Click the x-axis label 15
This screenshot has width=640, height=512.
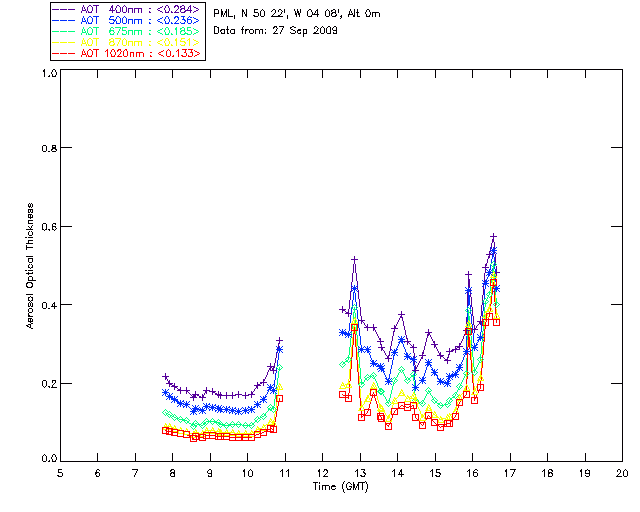point(435,473)
